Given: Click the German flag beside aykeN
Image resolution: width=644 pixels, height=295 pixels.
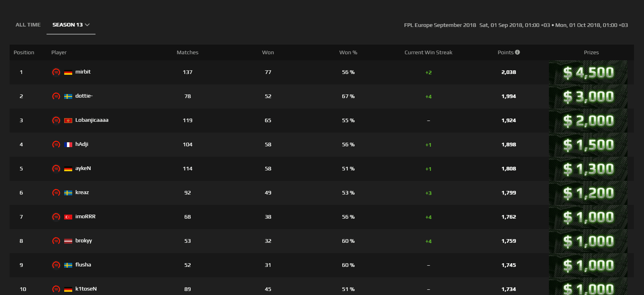Looking at the screenshot, I should pos(68,169).
